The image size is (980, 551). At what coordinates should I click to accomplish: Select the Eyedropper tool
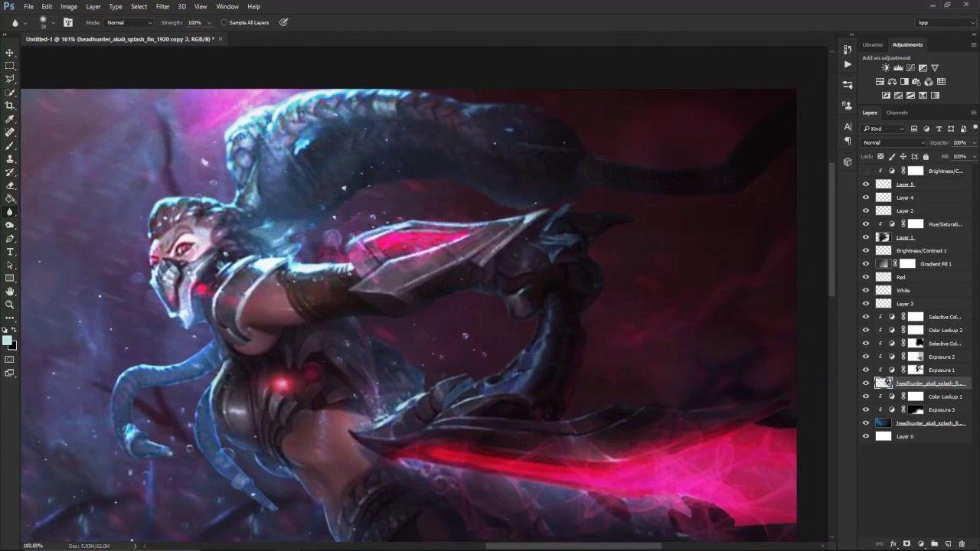[x=10, y=119]
